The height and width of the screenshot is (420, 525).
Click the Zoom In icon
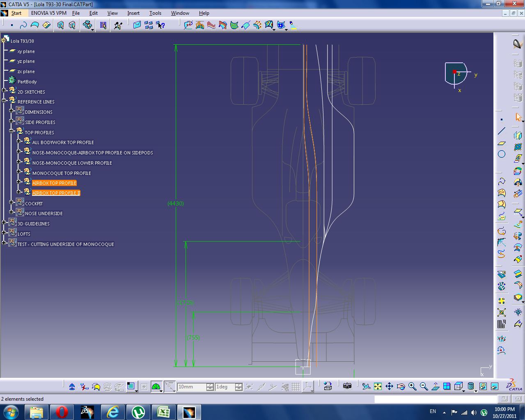[x=412, y=386]
